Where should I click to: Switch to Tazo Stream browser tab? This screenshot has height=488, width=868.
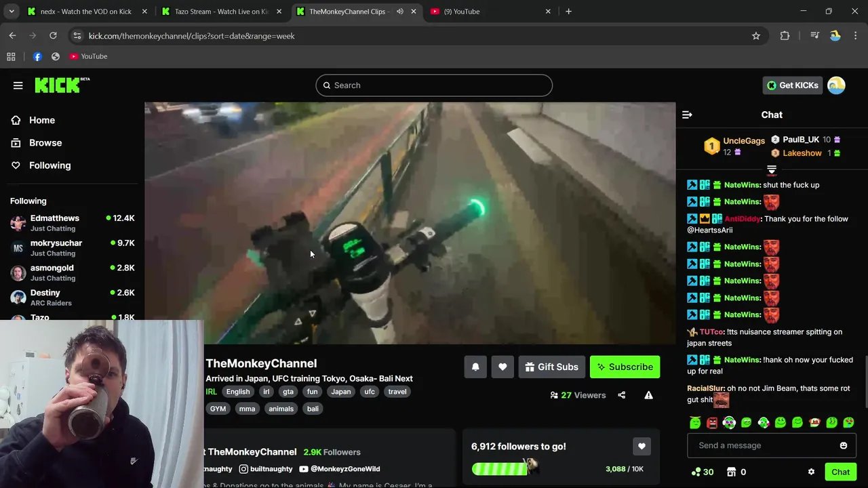click(x=222, y=12)
